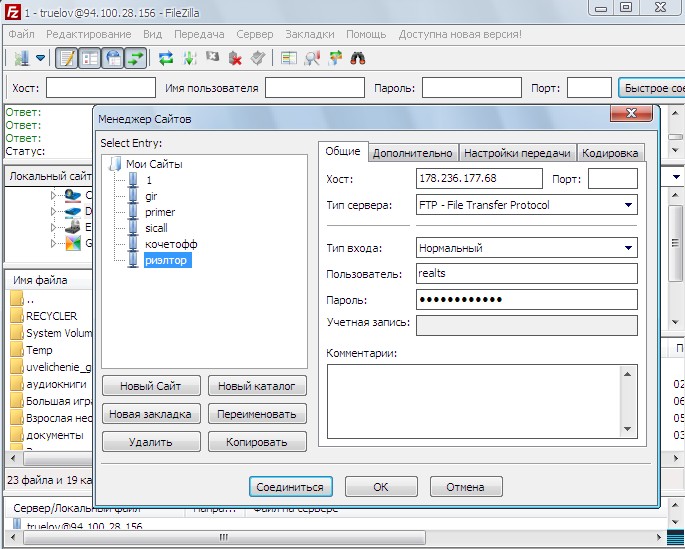Image resolution: width=685 pixels, height=549 pixels.
Task: Click the refresh file lists icon
Action: tap(166, 58)
